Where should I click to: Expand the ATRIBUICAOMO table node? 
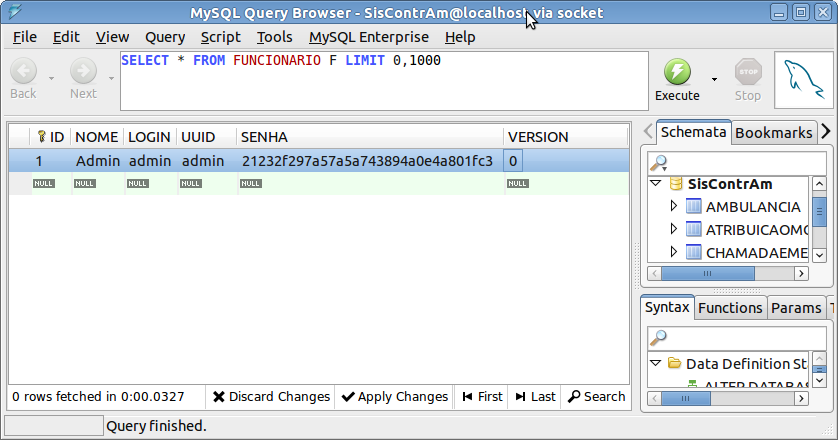pyautogui.click(x=673, y=229)
